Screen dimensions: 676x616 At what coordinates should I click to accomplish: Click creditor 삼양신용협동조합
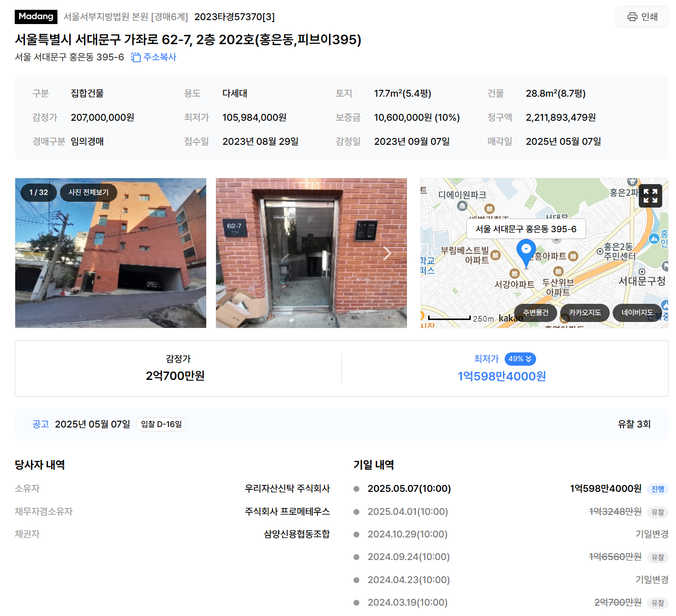coord(297,534)
